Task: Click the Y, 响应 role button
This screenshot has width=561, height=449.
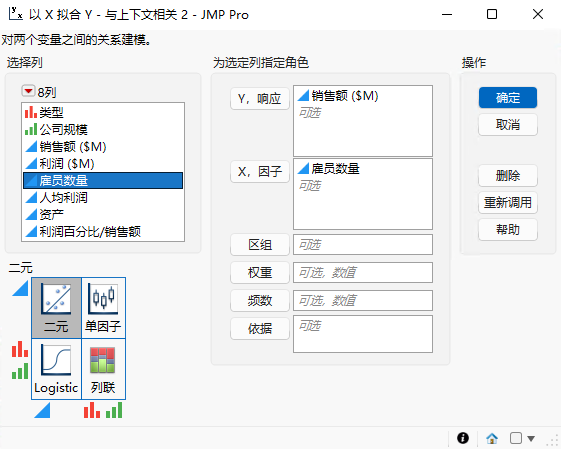Action: click(x=260, y=98)
